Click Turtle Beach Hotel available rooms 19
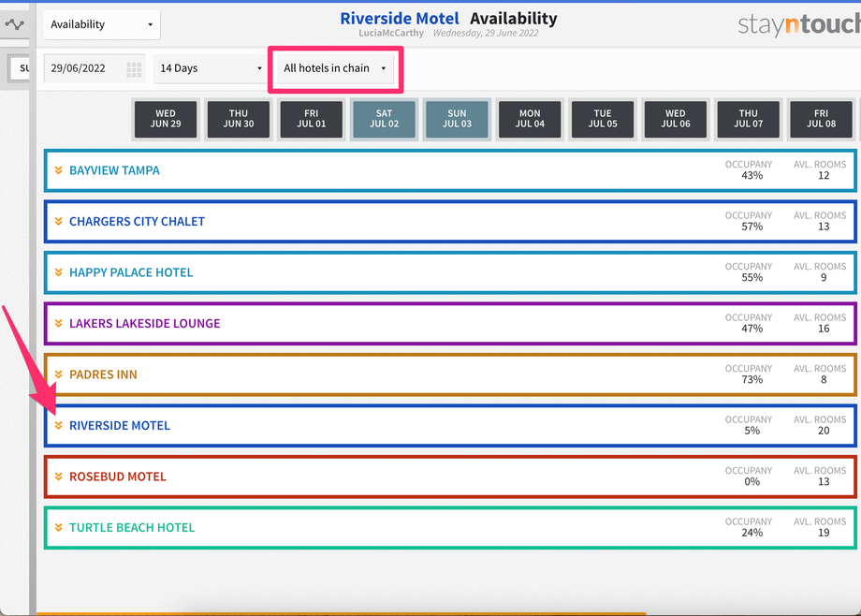 (824, 533)
